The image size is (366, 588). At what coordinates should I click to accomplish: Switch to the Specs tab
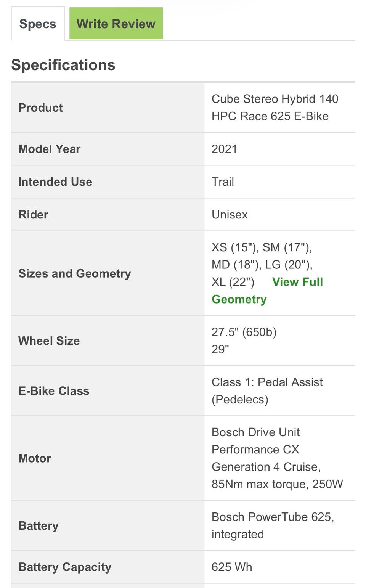(38, 24)
